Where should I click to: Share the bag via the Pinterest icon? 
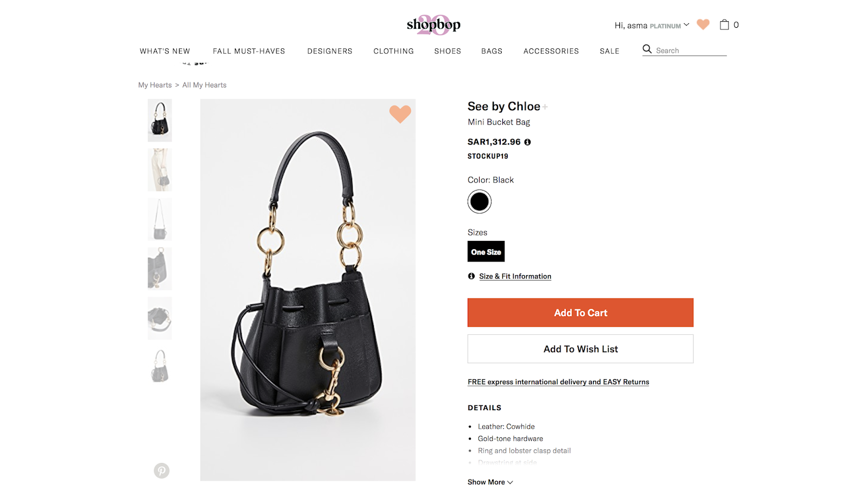pyautogui.click(x=162, y=470)
